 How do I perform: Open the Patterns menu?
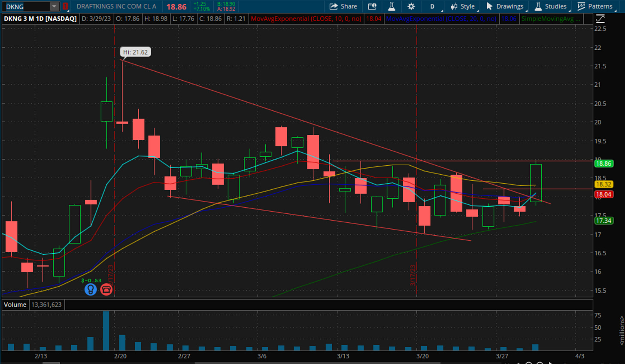[595, 6]
